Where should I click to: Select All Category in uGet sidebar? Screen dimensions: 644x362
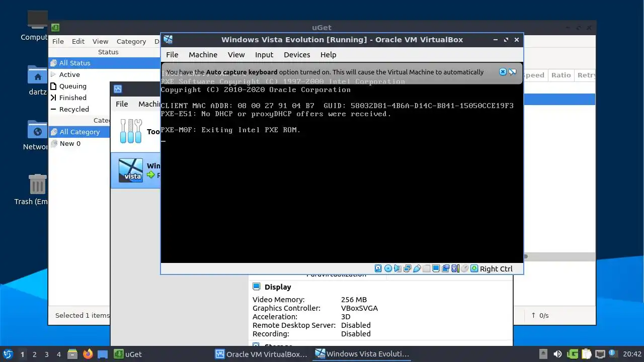[79, 132]
